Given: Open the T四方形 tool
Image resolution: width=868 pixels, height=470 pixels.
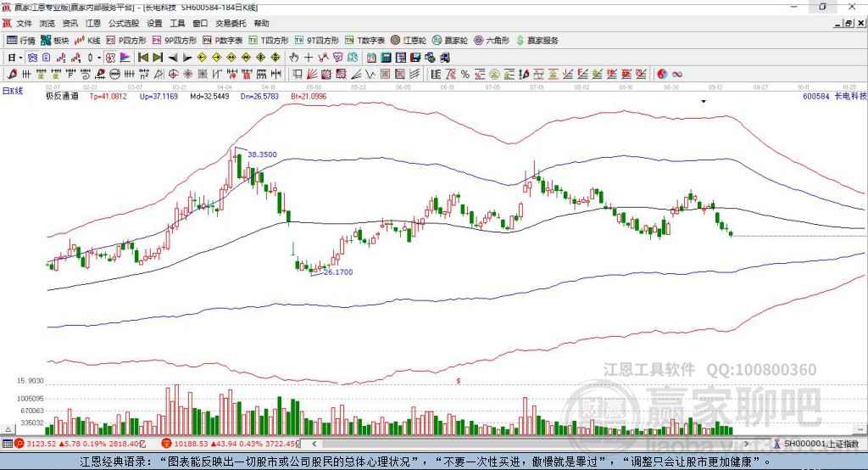Looking at the screenshot, I should pyautogui.click(x=269, y=41).
